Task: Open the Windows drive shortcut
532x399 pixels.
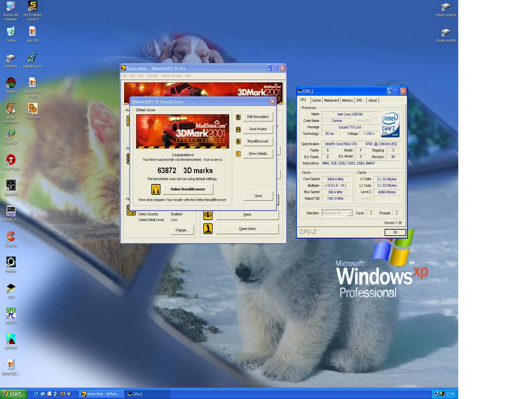Action: (10, 60)
